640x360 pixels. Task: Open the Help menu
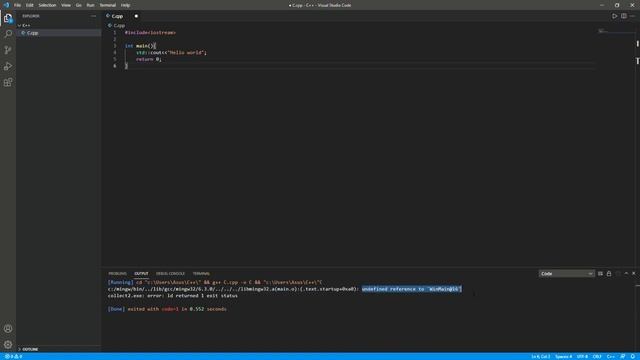[x=125, y=5]
